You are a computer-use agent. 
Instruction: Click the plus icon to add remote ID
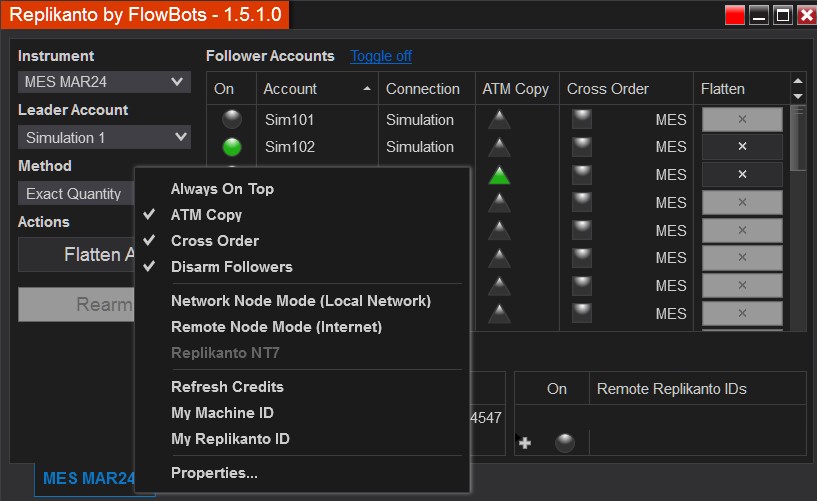tap(525, 442)
